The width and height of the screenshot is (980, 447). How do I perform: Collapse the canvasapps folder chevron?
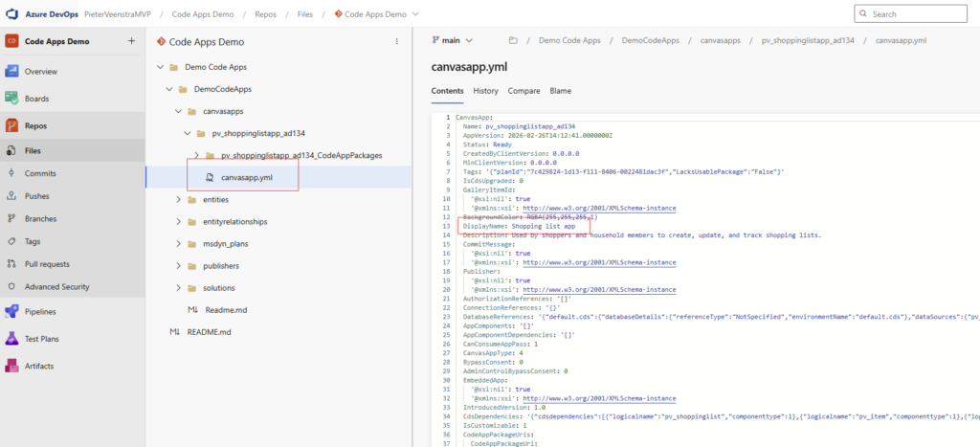pyautogui.click(x=178, y=111)
